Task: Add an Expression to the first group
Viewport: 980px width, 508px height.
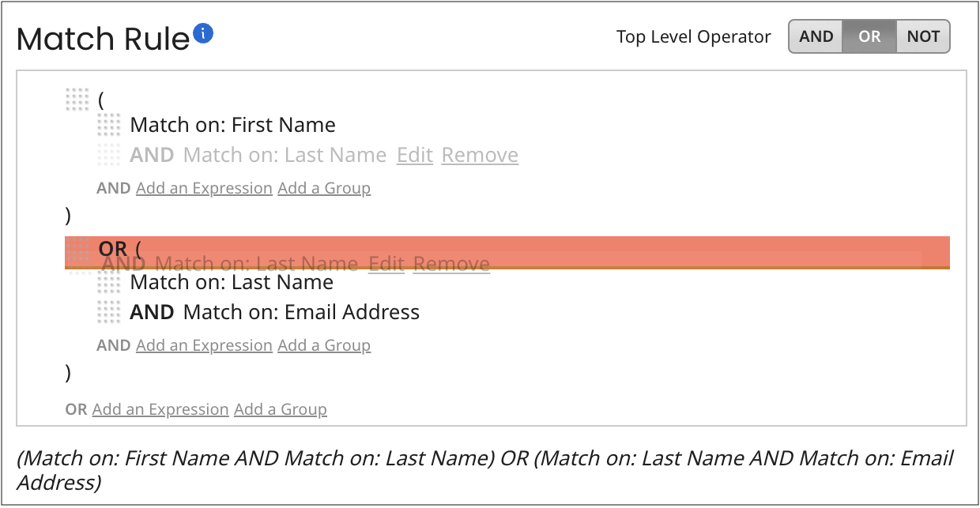Action: [x=204, y=188]
